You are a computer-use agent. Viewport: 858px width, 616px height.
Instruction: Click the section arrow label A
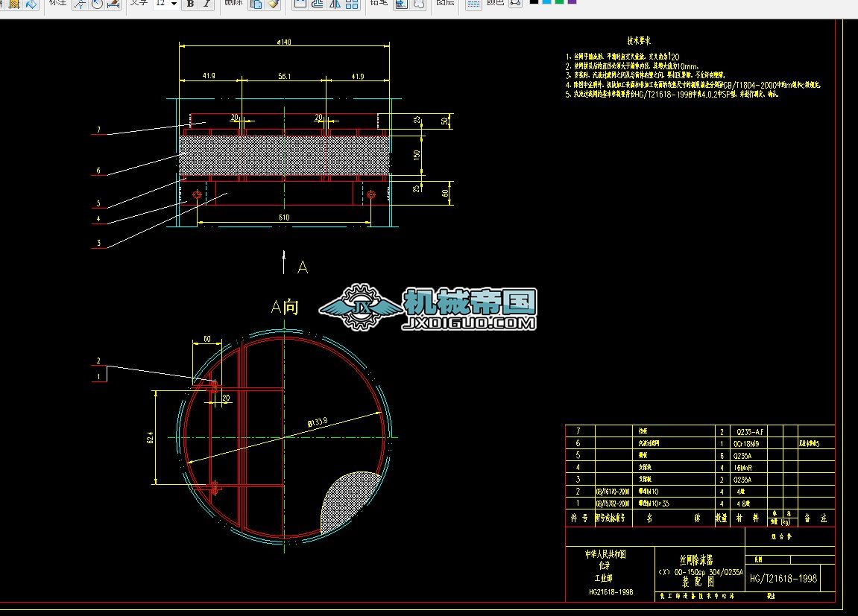pyautogui.click(x=303, y=268)
